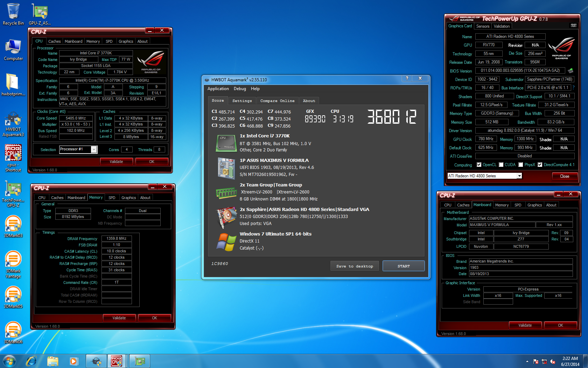Click the network icon in system tray
The height and width of the screenshot is (368, 588).
544,361
